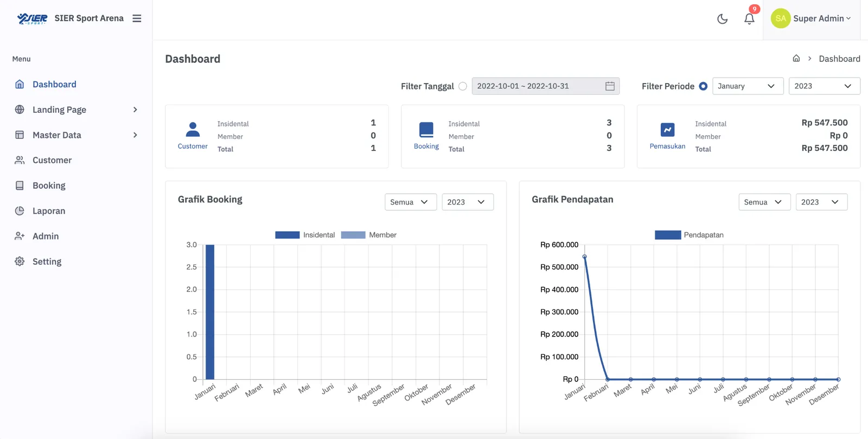Viewport: 868px width, 439px height.
Task: Switch to dark mode with moon icon
Action: click(722, 19)
